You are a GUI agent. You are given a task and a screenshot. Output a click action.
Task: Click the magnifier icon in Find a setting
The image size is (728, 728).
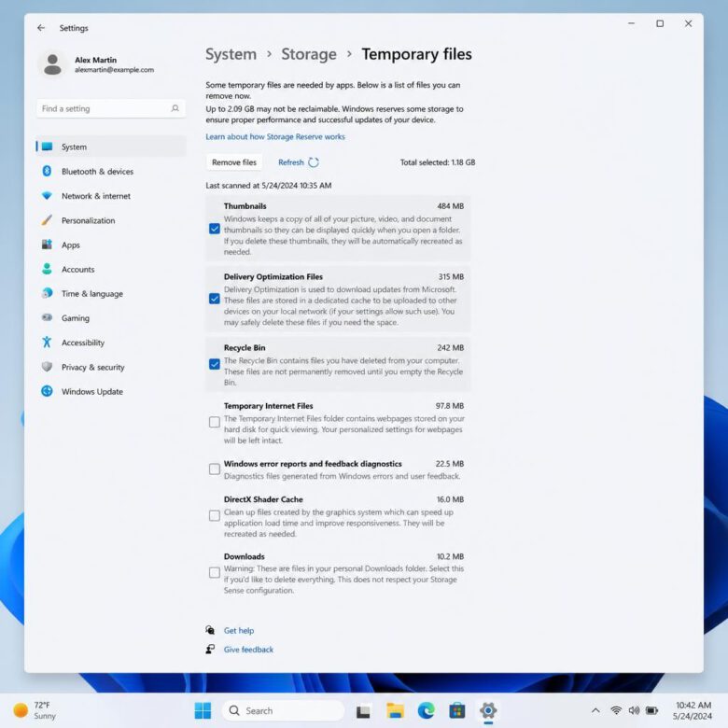point(175,108)
